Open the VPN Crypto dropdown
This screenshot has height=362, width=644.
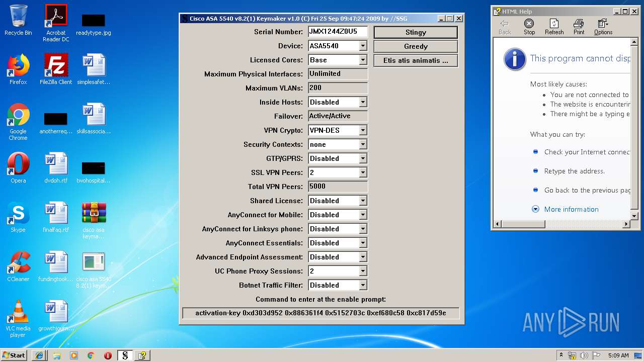click(x=363, y=130)
